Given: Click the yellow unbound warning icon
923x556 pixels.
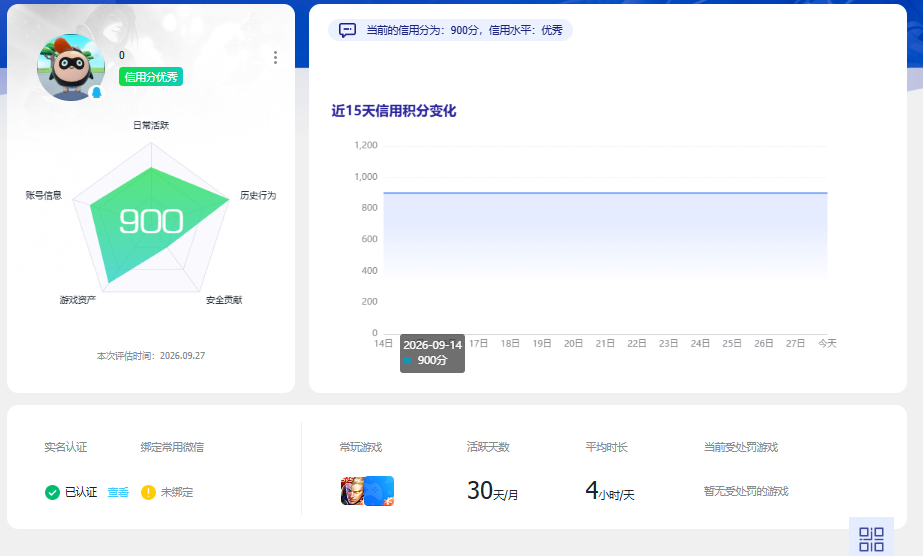Looking at the screenshot, I should tap(148, 492).
